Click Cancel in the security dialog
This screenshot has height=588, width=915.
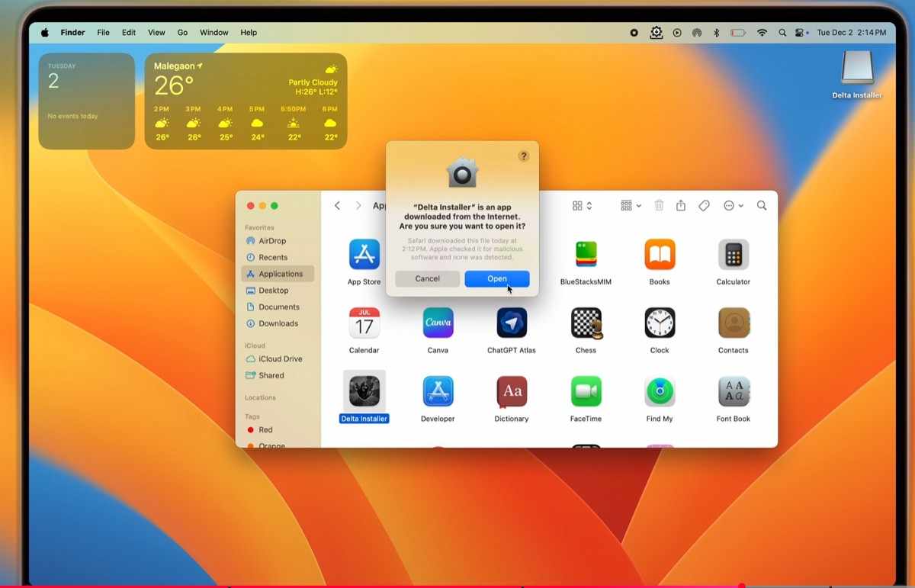(428, 279)
